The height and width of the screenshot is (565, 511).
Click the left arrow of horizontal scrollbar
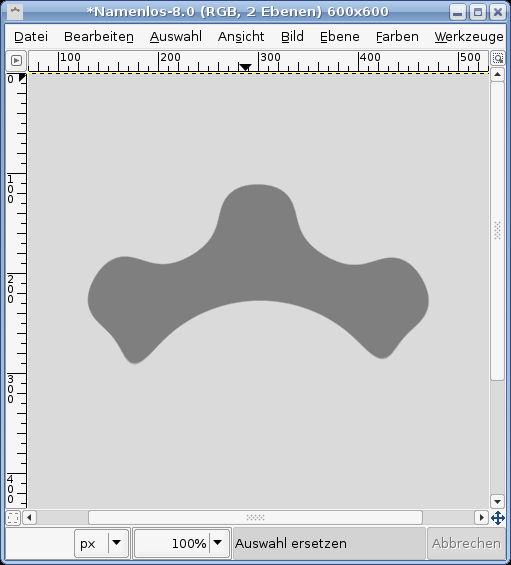point(29,518)
